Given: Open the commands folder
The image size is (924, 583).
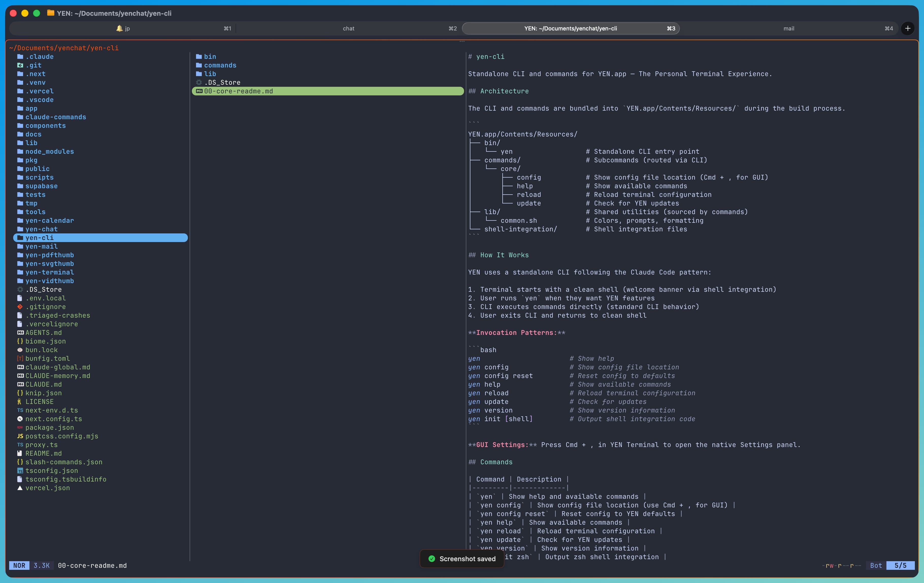Looking at the screenshot, I should [x=220, y=65].
